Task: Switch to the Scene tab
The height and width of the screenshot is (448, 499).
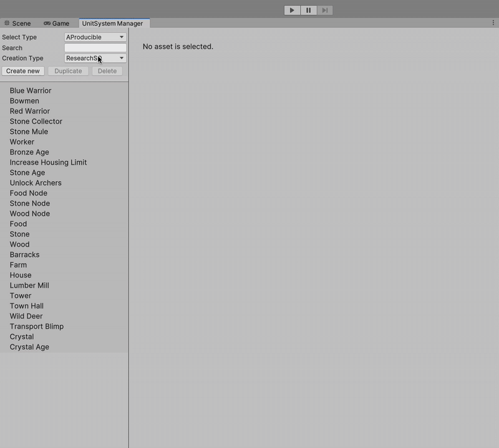Action: [17, 24]
